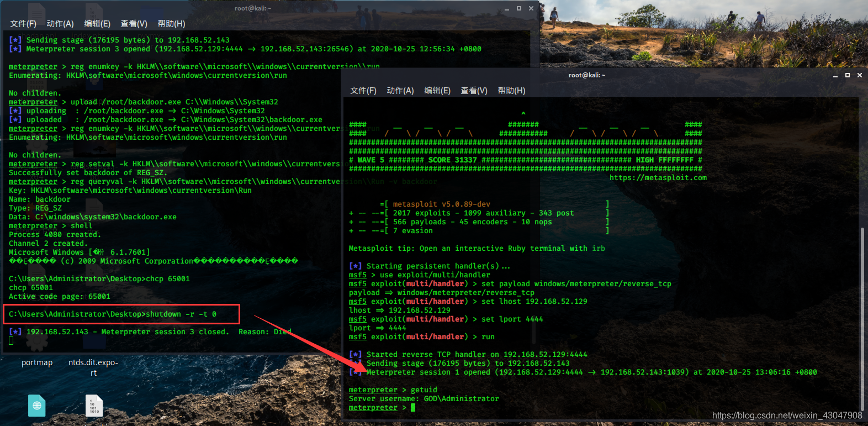This screenshot has width=868, height=426.
Task: Open 动作(A) menu in left terminal window
Action: coord(60,24)
